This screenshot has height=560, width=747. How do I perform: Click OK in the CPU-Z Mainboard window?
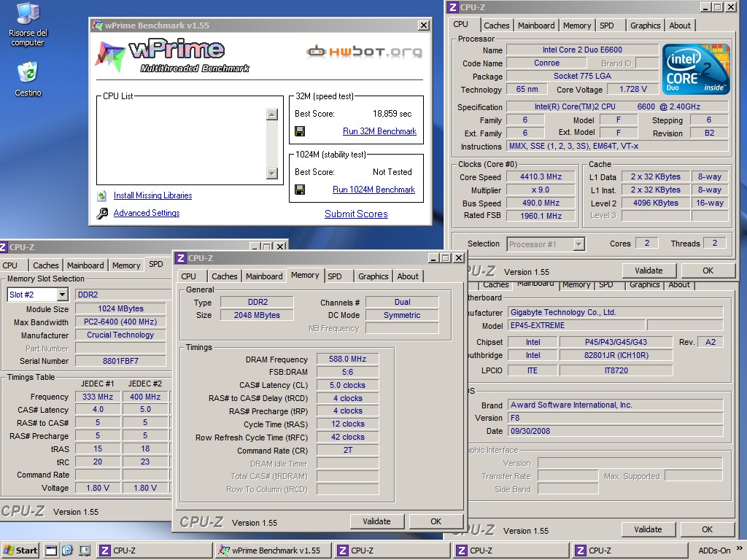tap(708, 529)
